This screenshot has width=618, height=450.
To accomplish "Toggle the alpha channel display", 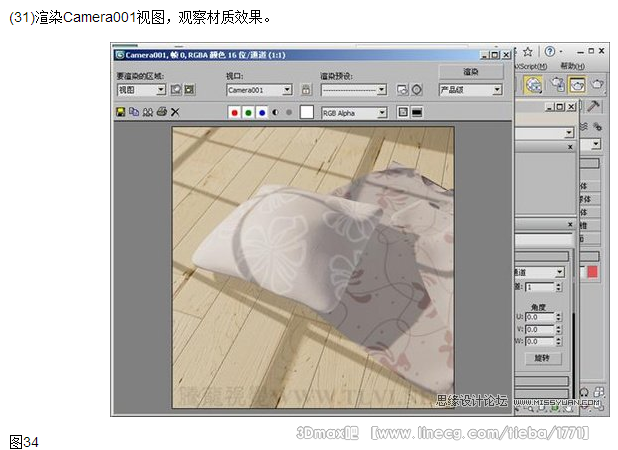I will (275, 113).
